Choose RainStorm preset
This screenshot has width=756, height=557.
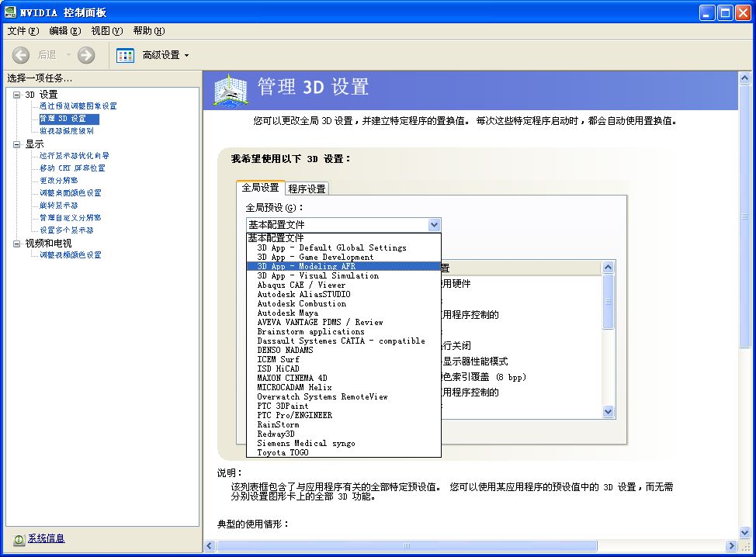coord(344,424)
